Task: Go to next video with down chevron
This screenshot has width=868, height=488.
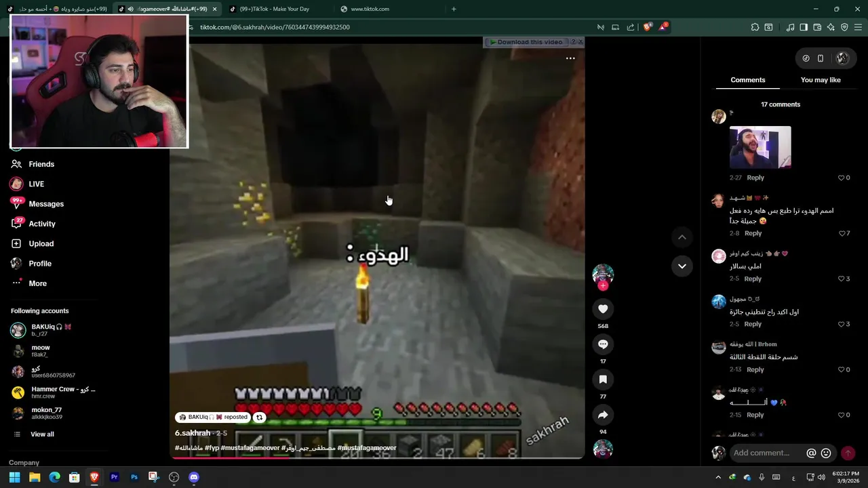Action: 682,266
